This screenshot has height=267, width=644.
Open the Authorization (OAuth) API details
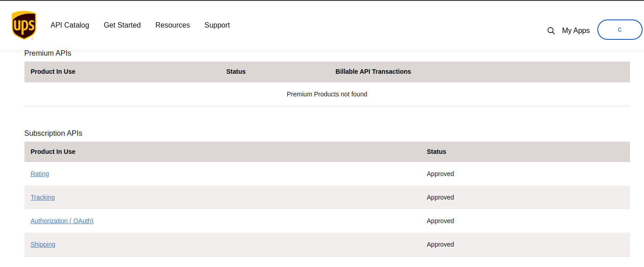click(x=62, y=221)
